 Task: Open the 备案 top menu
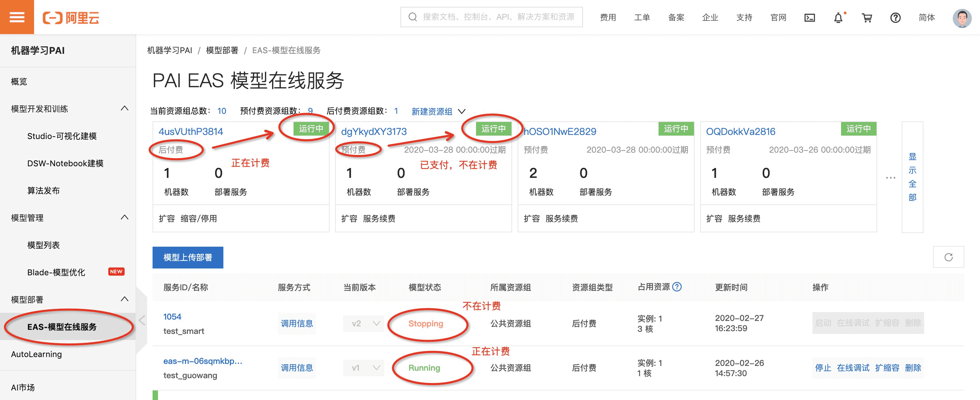click(676, 17)
